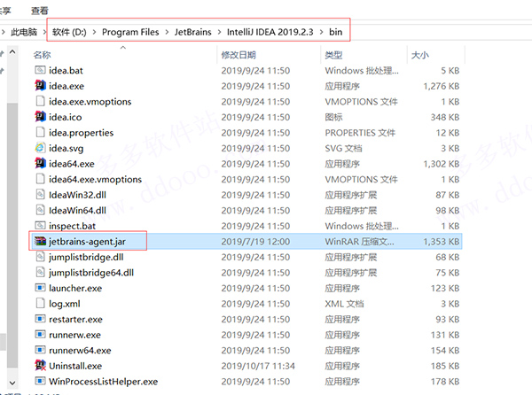Open the 查看 ribbon tab
This screenshot has height=395, width=532.
pos(40,11)
